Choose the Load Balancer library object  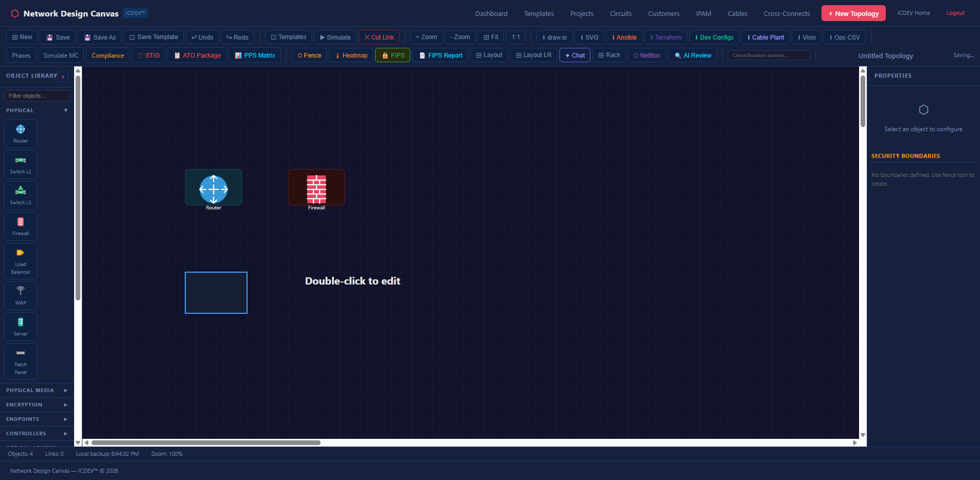click(21, 261)
